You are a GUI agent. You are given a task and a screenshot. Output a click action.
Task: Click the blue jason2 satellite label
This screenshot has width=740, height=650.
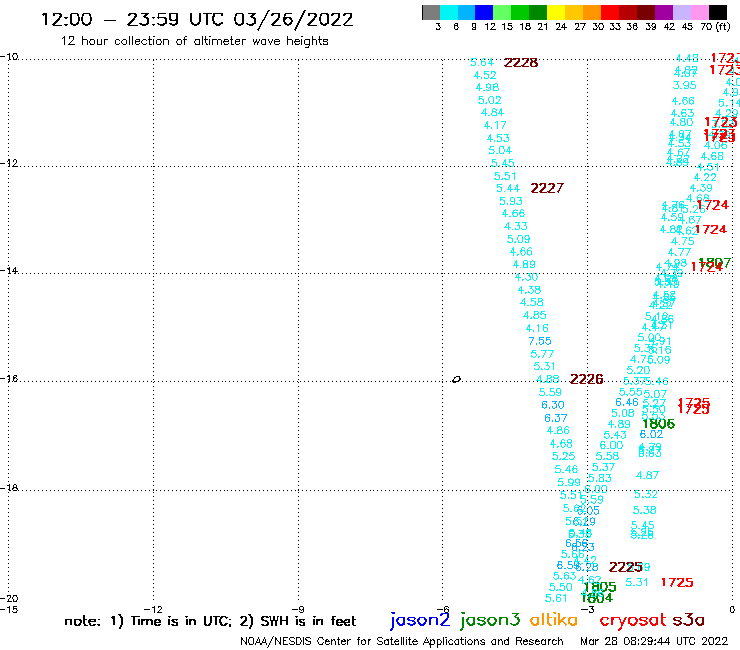tap(420, 620)
